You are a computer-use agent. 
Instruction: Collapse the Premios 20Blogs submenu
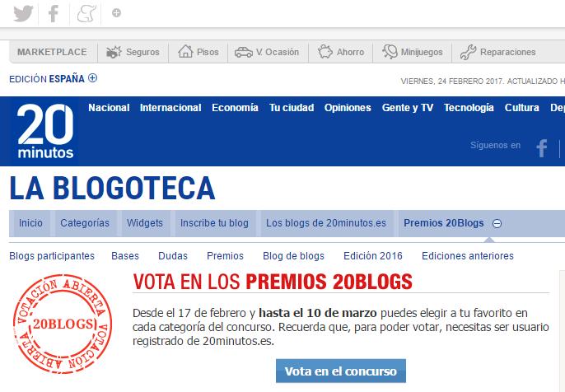(497, 224)
